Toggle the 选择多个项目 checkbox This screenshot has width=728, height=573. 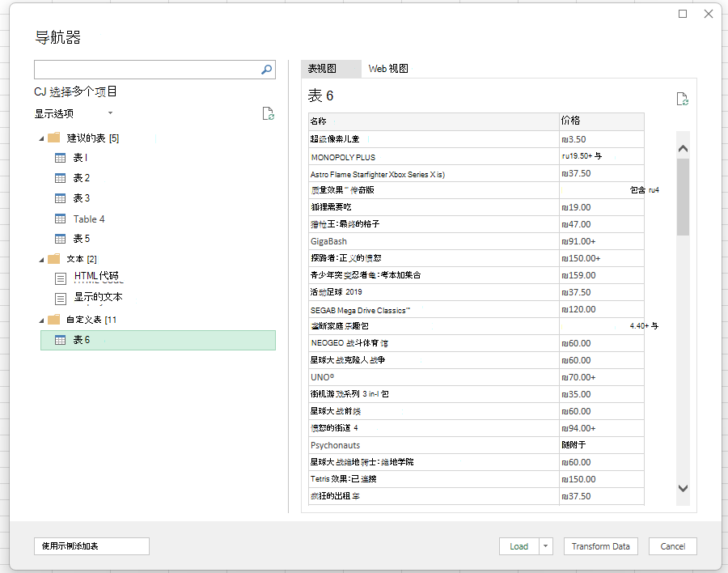pos(40,92)
